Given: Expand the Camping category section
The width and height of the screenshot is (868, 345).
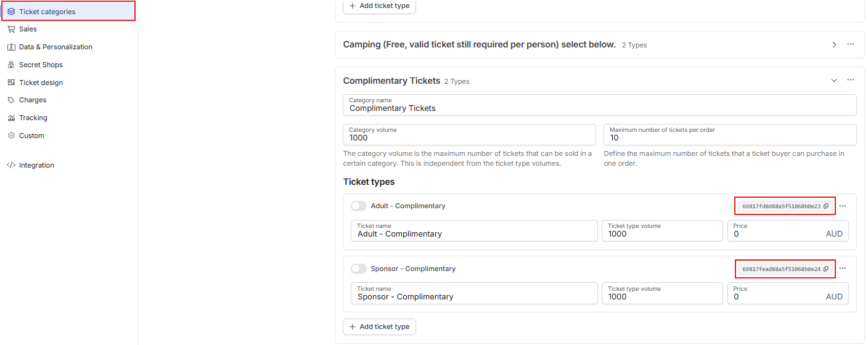Looking at the screenshot, I should (x=834, y=44).
